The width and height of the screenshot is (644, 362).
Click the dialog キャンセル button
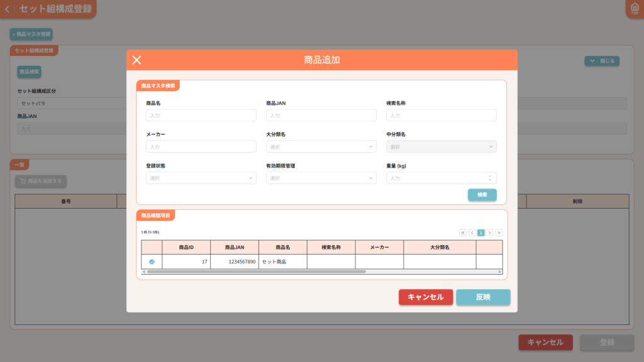(426, 297)
